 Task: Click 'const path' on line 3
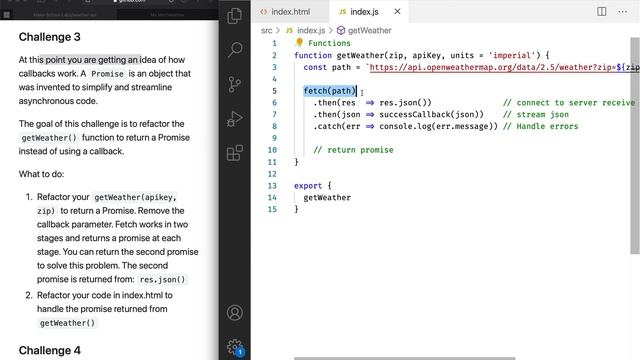coord(327,67)
